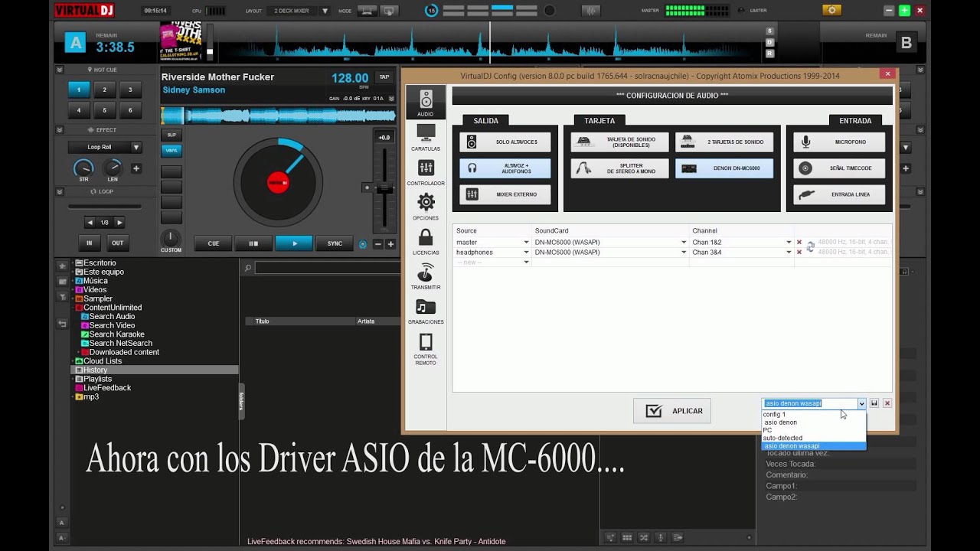Open the LICENCIAS padlock section

[x=426, y=241]
